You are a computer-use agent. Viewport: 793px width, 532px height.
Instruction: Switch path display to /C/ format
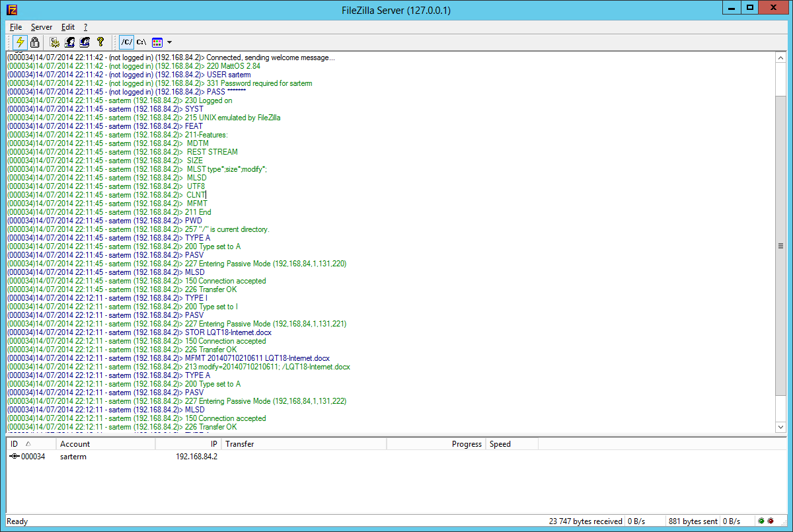[x=126, y=42]
